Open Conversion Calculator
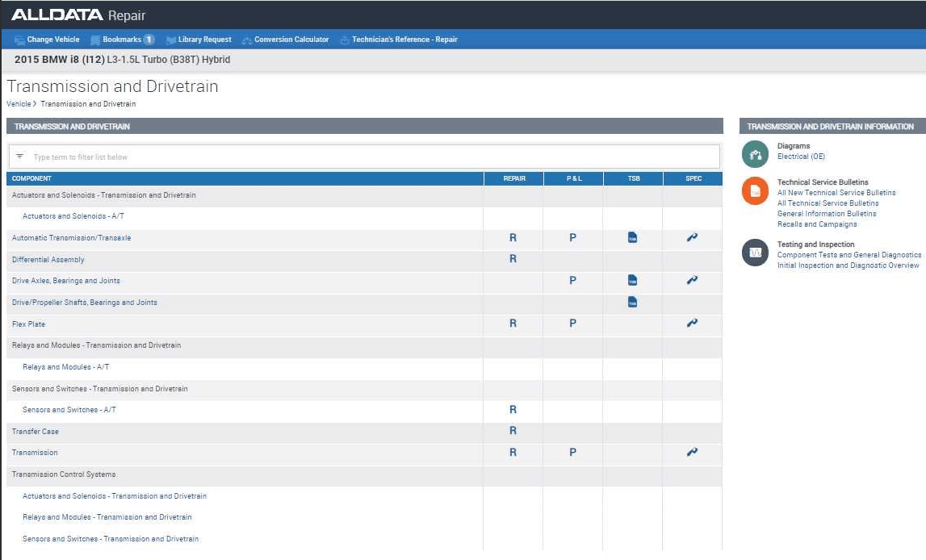926x560 pixels. pyautogui.click(x=285, y=40)
